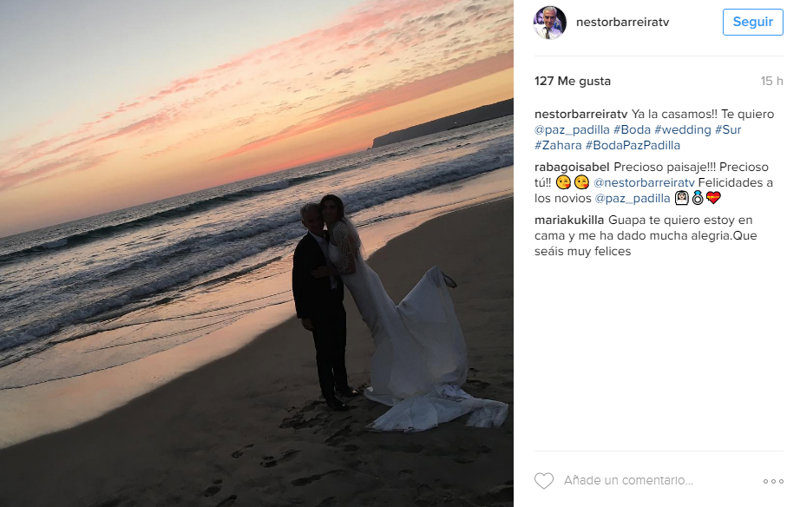Open the #Sur hashtag
Image resolution: width=800 pixels, height=507 pixels.
(x=728, y=130)
